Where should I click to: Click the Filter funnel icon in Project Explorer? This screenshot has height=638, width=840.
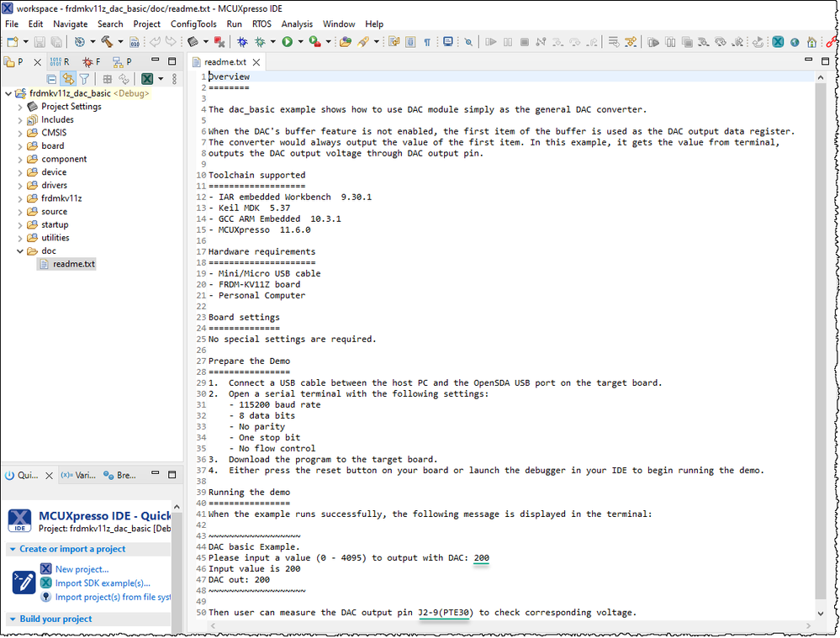point(84,79)
